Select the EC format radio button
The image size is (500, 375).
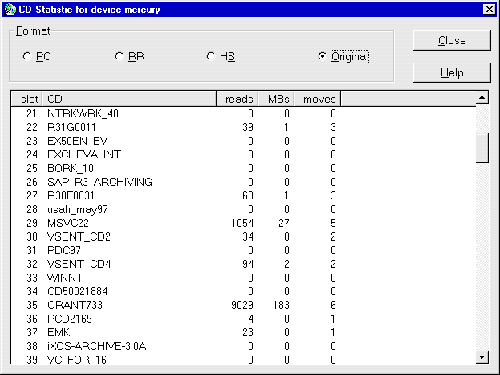(x=36, y=57)
